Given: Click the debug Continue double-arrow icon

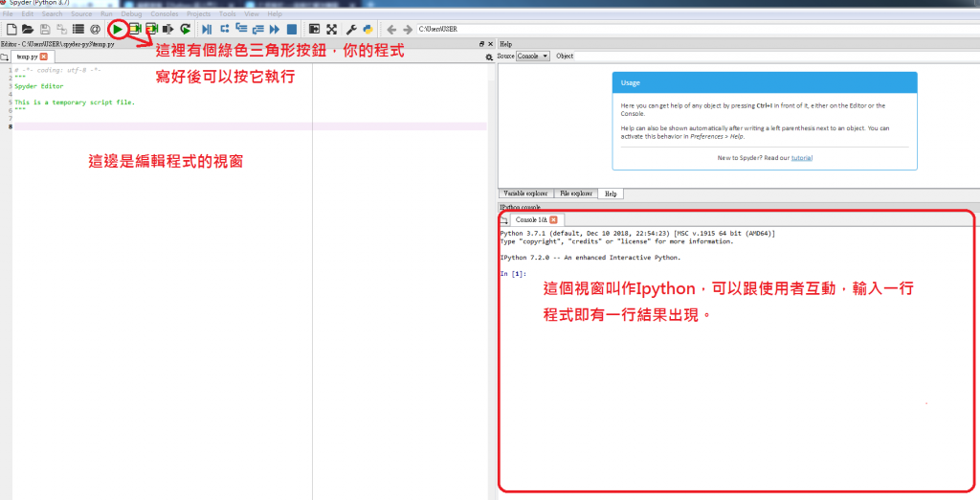Looking at the screenshot, I should [x=275, y=29].
